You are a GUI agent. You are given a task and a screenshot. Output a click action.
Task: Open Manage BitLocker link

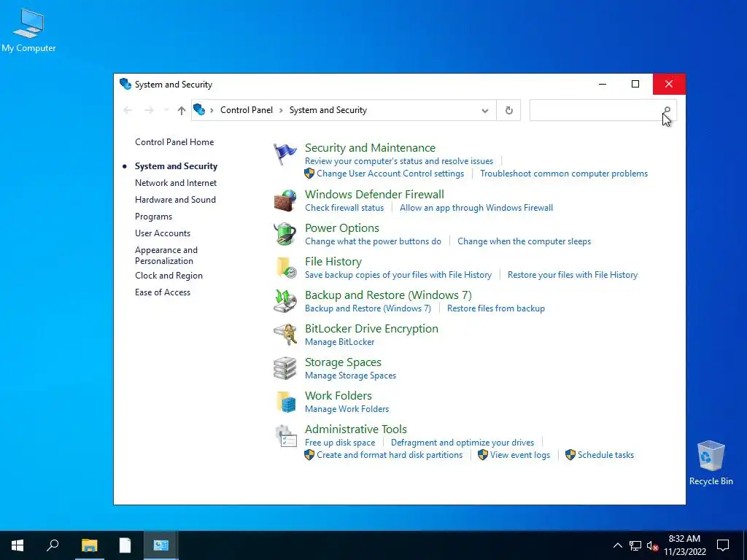(x=340, y=342)
